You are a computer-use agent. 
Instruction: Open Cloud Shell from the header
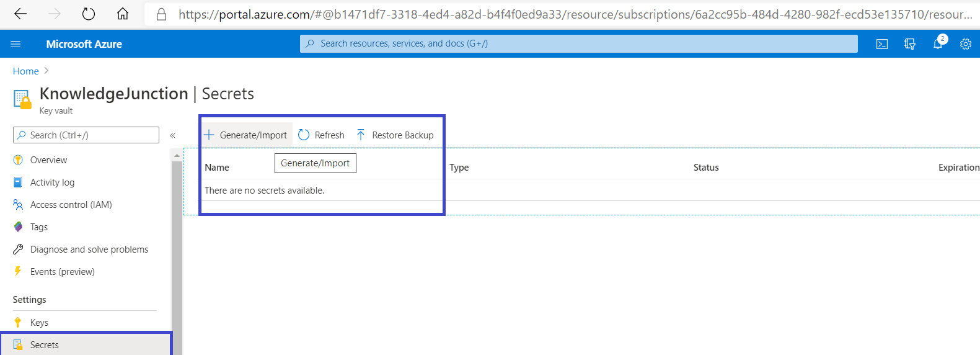(882, 44)
